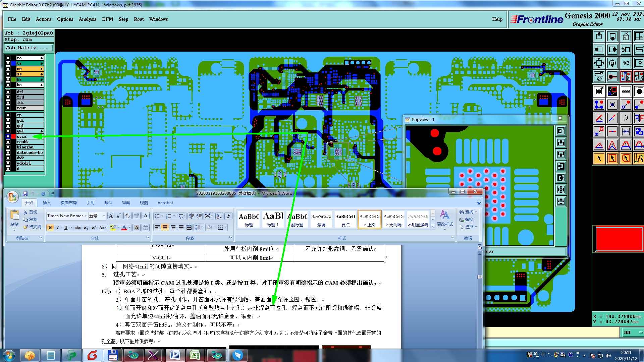The height and width of the screenshot is (362, 644).
Task: Open font color dropdown arrow
Action: tap(129, 228)
